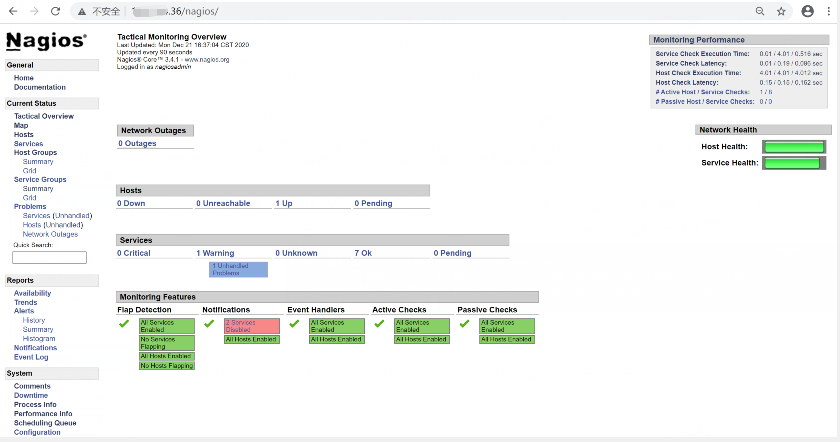Click the 0 Pending hosts link
The image size is (840, 442).
point(373,204)
